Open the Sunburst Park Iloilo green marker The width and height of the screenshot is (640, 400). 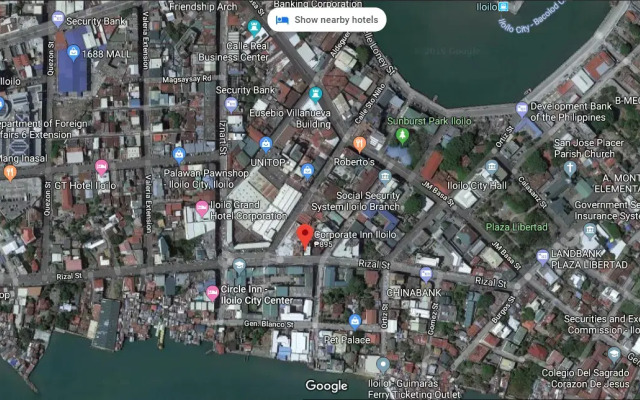402,135
